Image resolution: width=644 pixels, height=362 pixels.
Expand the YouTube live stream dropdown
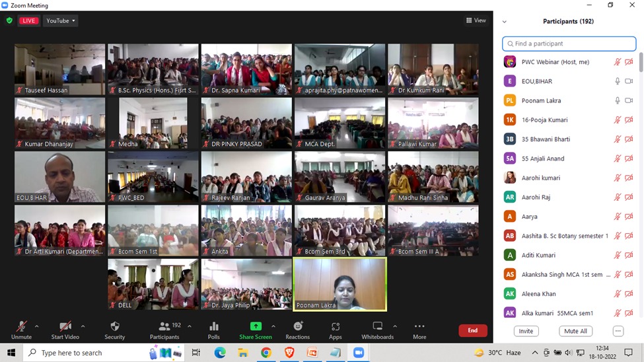tap(60, 20)
